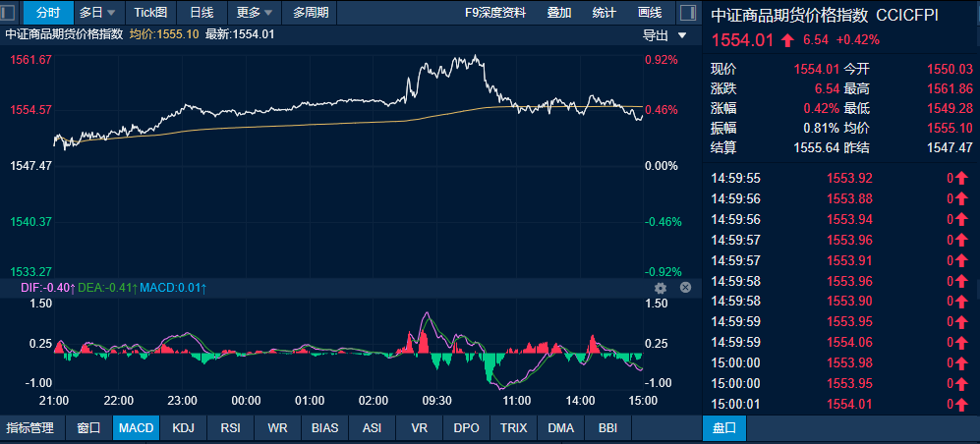Enable the RSI indicator
980x444 pixels.
(x=231, y=427)
